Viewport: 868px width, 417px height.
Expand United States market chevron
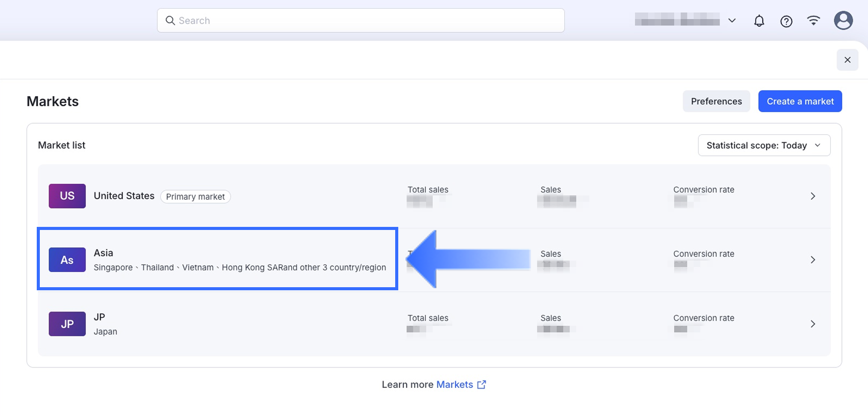click(813, 196)
